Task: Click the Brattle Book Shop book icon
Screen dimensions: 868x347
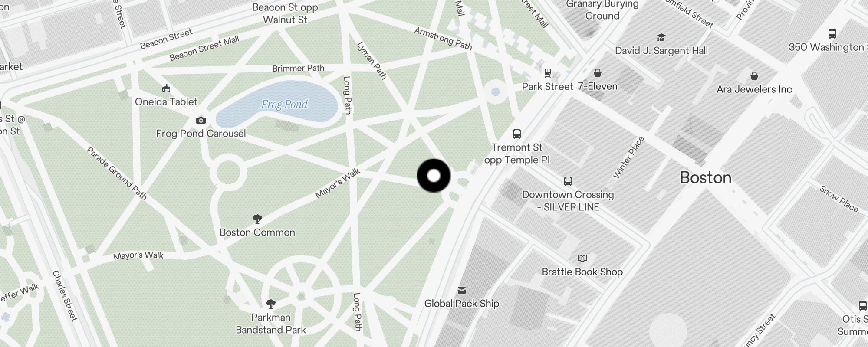Action: [x=582, y=259]
